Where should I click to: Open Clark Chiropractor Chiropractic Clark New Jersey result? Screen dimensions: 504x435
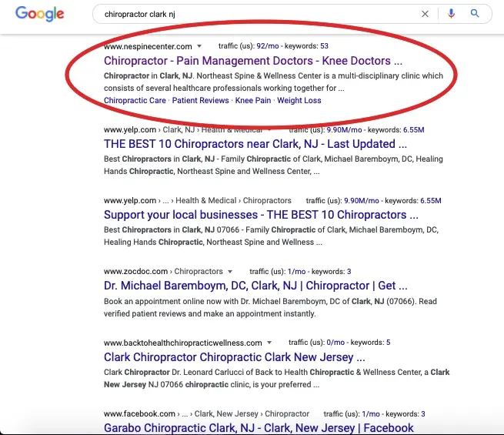point(235,357)
